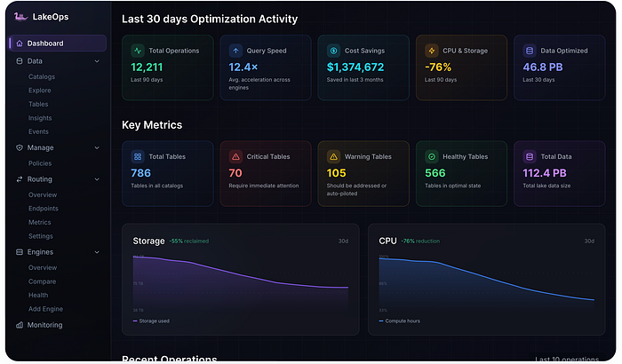Click the Engines server icon
The height and width of the screenshot is (364, 622).
point(19,252)
